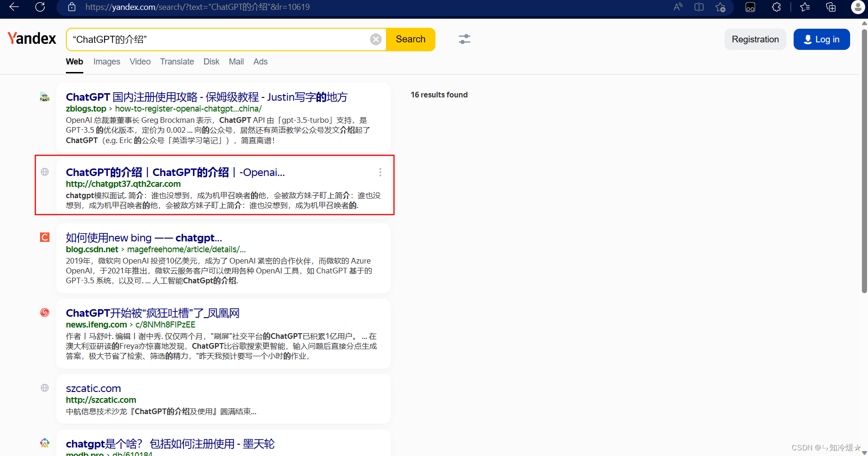Open three-dot menu of ChatGPT的介绍 result
The image size is (868, 456).
(380, 172)
